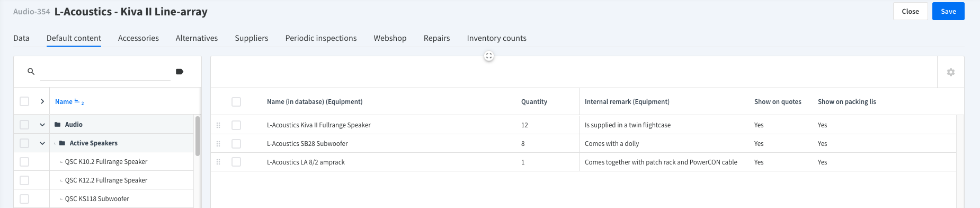
Task: Expand all rows with the header chevron
Action: tap(42, 101)
